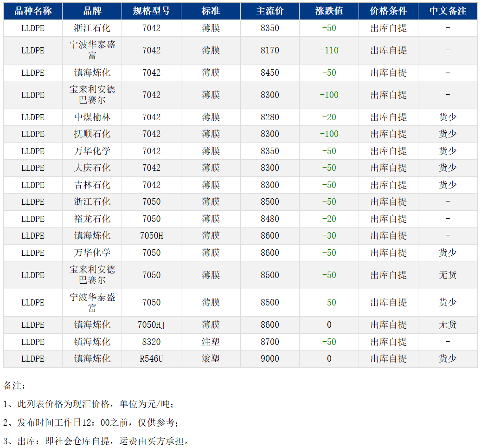Select 货少 in 宁波华泰盛富 7050 row
Screen dimensions: 481x448
click(448, 303)
